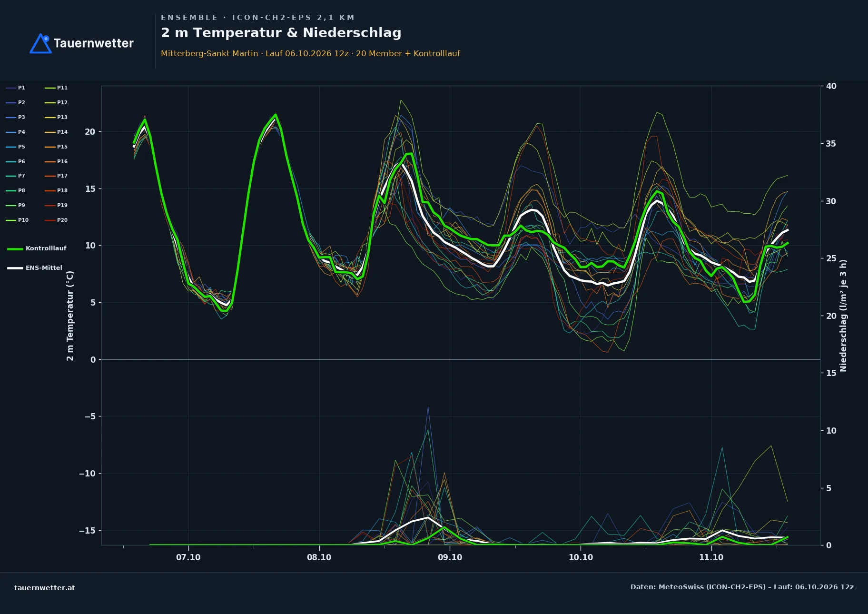Click the P5 legend color line

click(x=11, y=147)
